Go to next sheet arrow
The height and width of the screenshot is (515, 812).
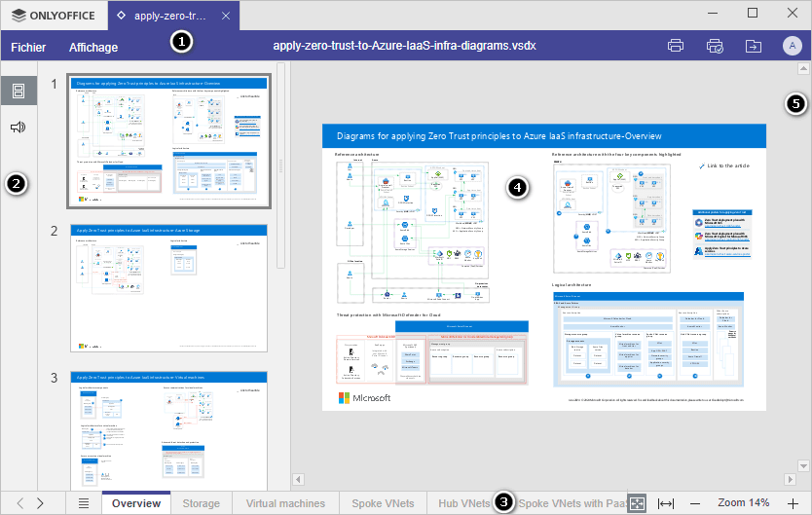pos(40,503)
